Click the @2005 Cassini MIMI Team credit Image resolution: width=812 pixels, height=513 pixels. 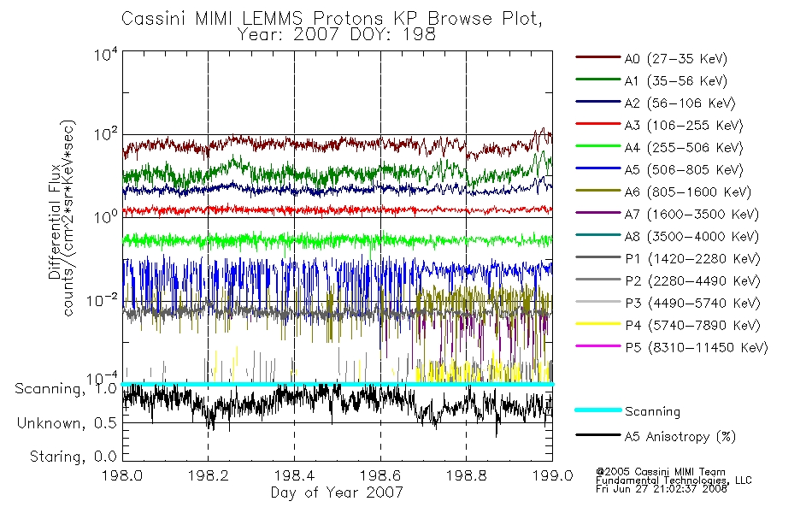[x=661, y=472]
